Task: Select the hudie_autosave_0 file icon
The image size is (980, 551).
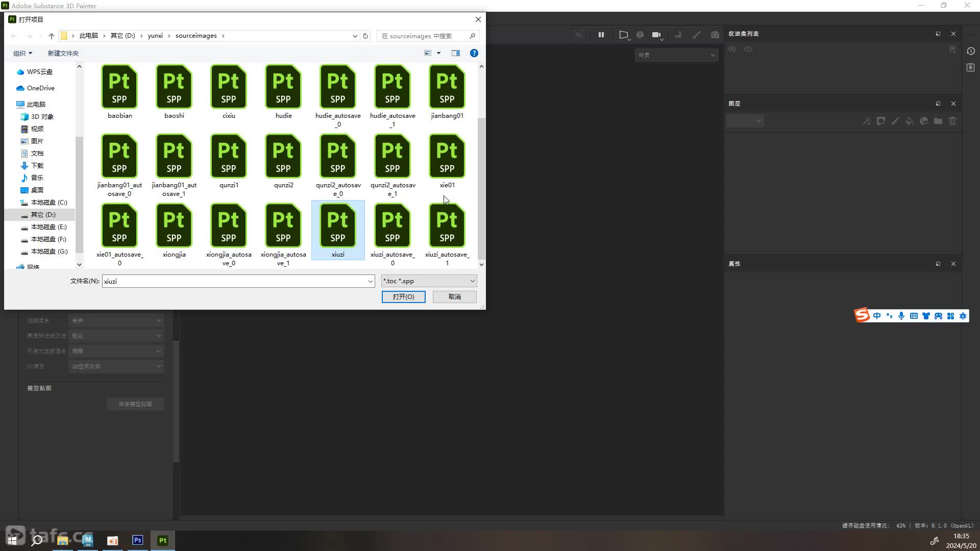Action: point(338,87)
